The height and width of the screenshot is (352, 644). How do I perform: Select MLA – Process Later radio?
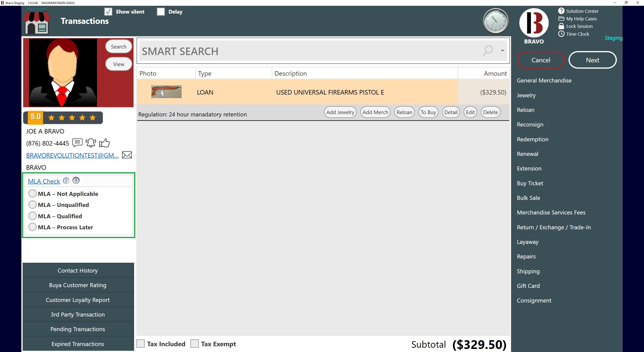coord(32,227)
